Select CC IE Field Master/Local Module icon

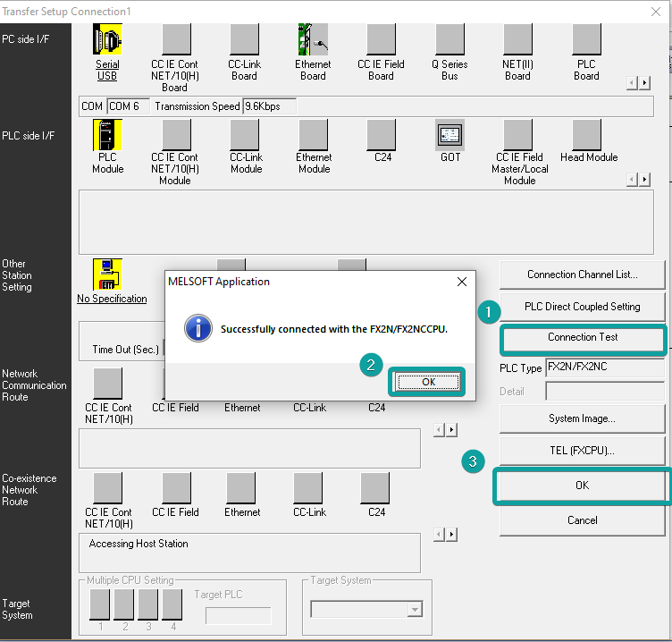517,135
